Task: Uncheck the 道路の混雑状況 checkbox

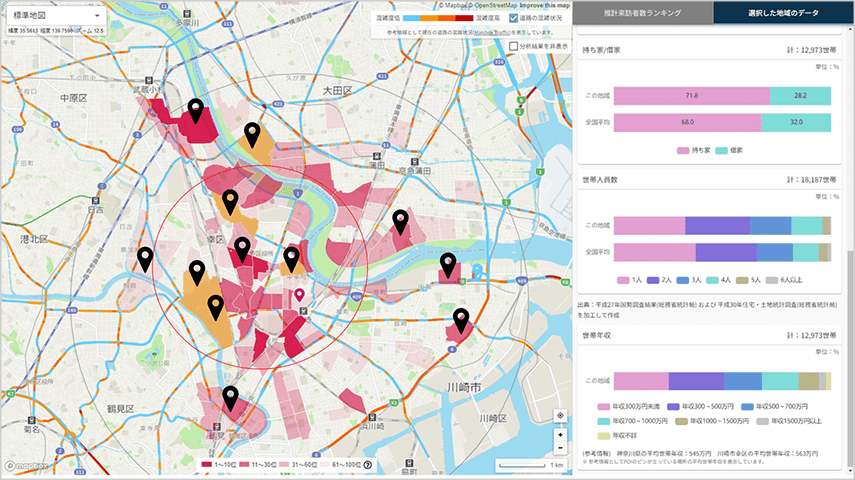Action: (x=513, y=18)
